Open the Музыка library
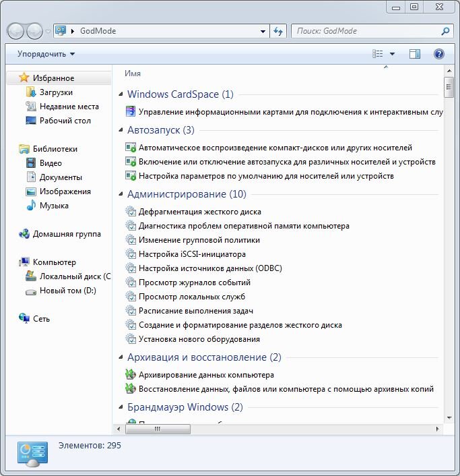The width and height of the screenshot is (460, 476). (54, 206)
